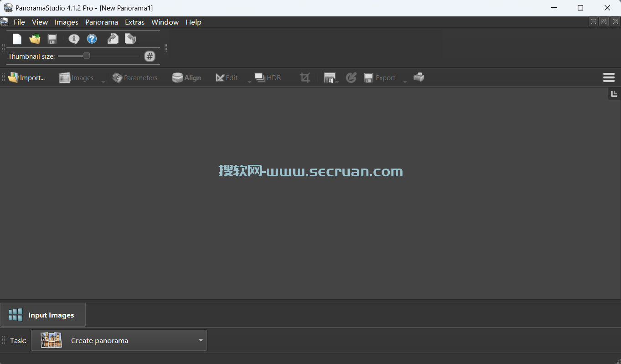Open the Window menu

[x=165, y=22]
